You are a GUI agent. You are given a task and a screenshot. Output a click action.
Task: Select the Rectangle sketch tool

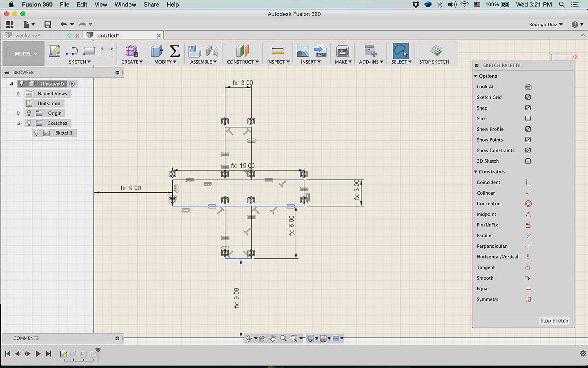[x=89, y=51]
